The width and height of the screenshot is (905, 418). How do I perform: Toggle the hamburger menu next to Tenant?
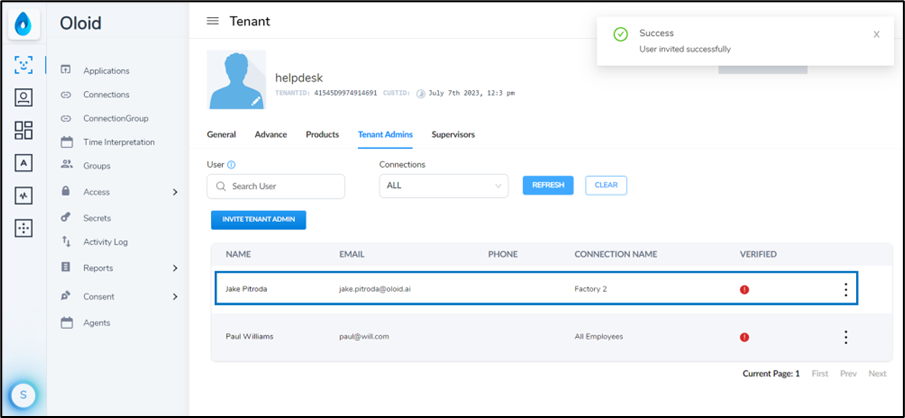point(213,21)
